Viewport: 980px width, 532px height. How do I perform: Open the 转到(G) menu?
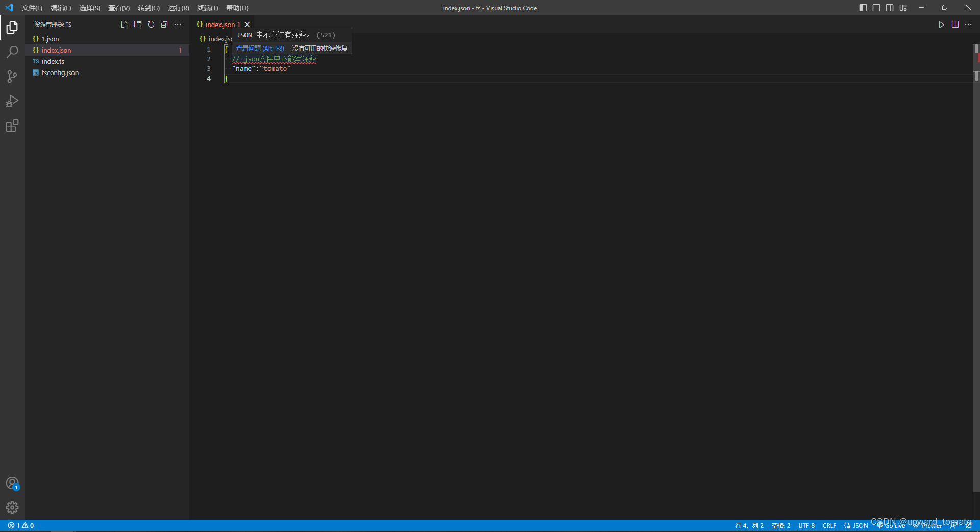coord(149,8)
